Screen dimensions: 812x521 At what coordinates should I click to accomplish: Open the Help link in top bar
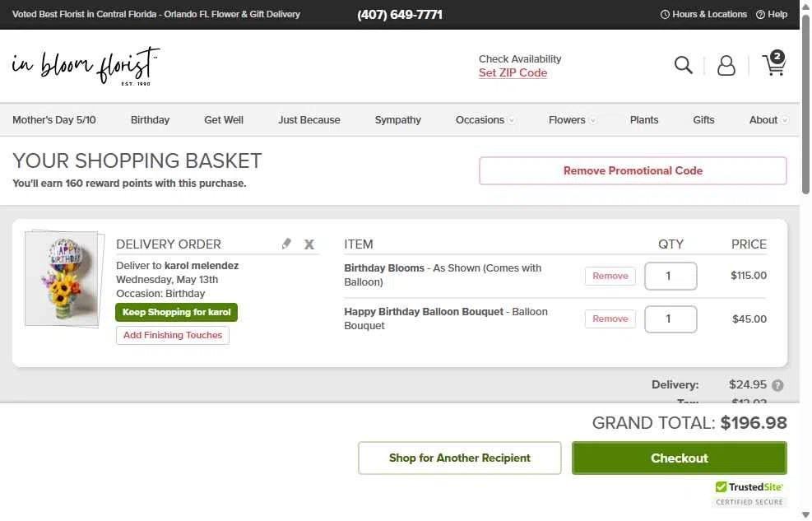pos(772,15)
